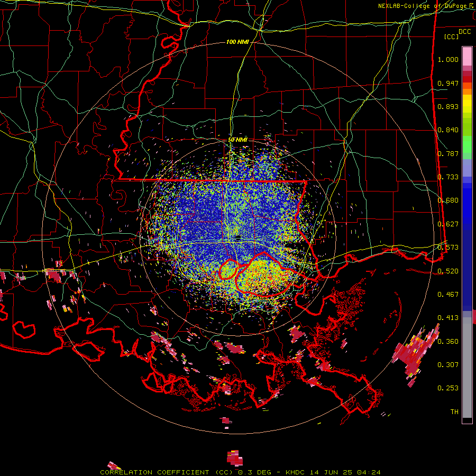
Task: Click the 04:24 timestamp
Action: coord(369,472)
